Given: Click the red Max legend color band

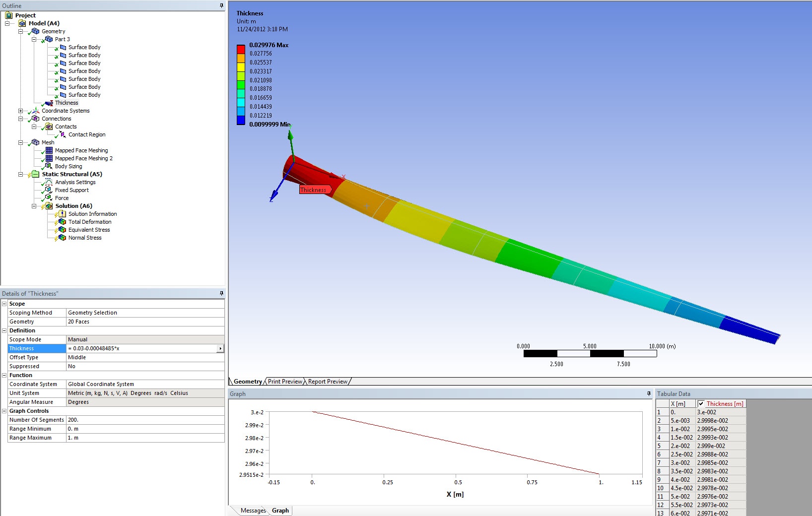Looking at the screenshot, I should (241, 49).
